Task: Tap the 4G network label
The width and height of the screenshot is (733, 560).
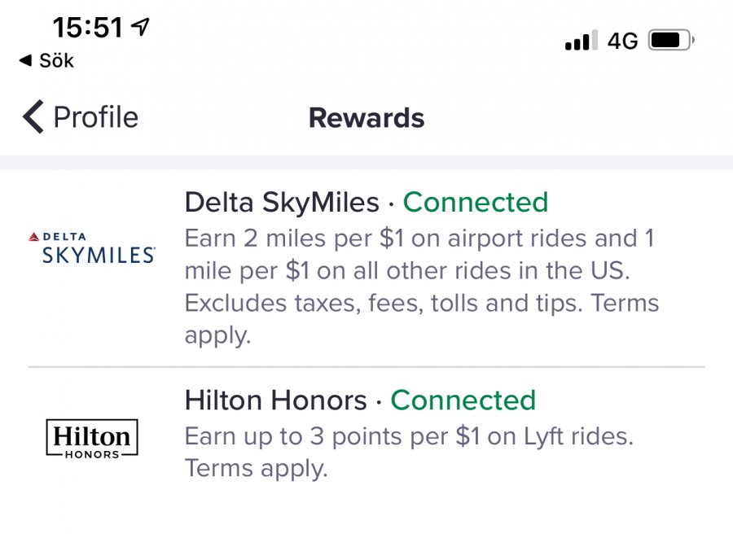Action: 623,41
